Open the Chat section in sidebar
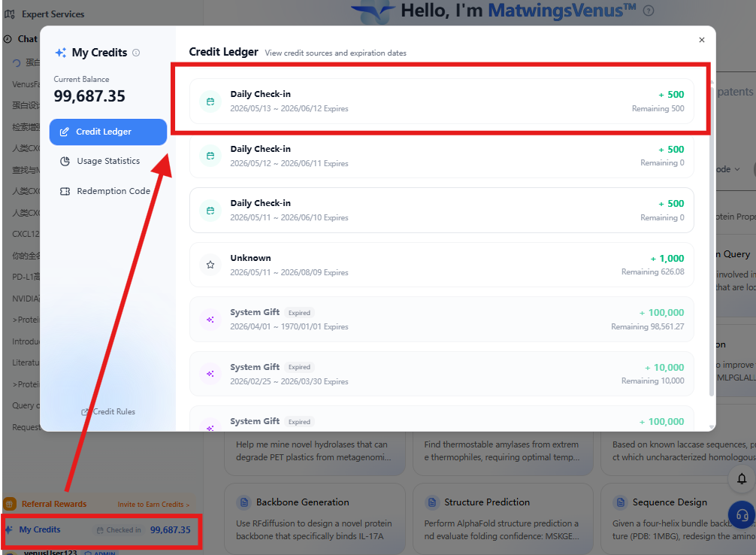The height and width of the screenshot is (555, 756). pyautogui.click(x=27, y=39)
